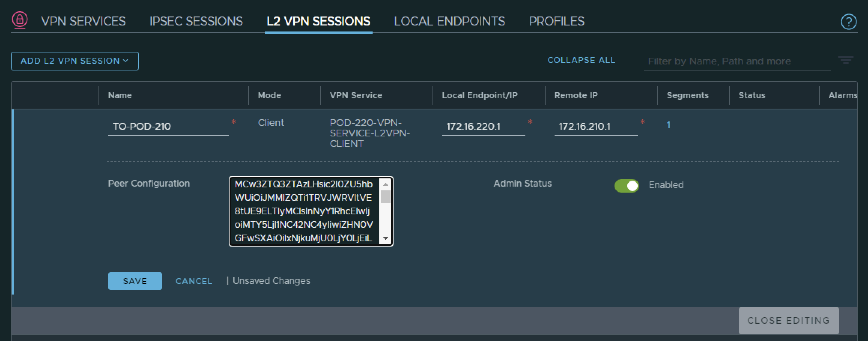Go to the Local Endpoints tab
This screenshot has height=341, width=868.
pos(449,21)
